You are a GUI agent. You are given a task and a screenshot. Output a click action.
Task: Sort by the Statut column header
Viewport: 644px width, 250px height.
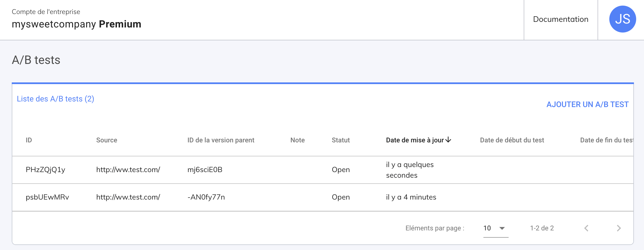[x=341, y=140]
